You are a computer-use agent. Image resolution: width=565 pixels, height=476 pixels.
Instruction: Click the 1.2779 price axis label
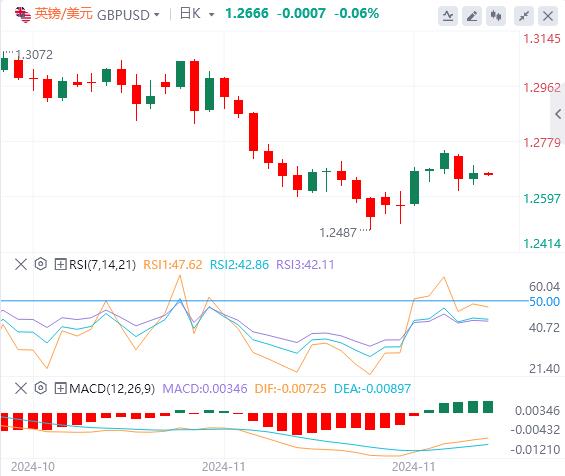[x=542, y=143]
